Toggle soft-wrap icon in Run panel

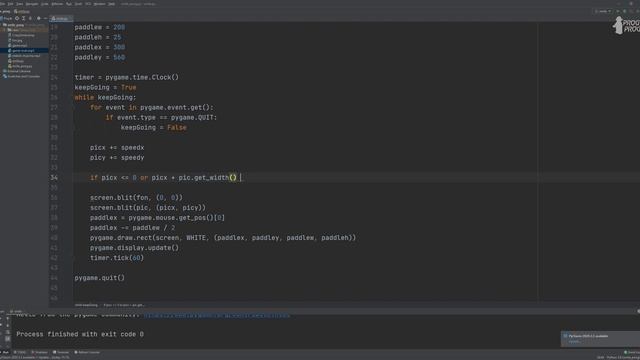click(8, 332)
